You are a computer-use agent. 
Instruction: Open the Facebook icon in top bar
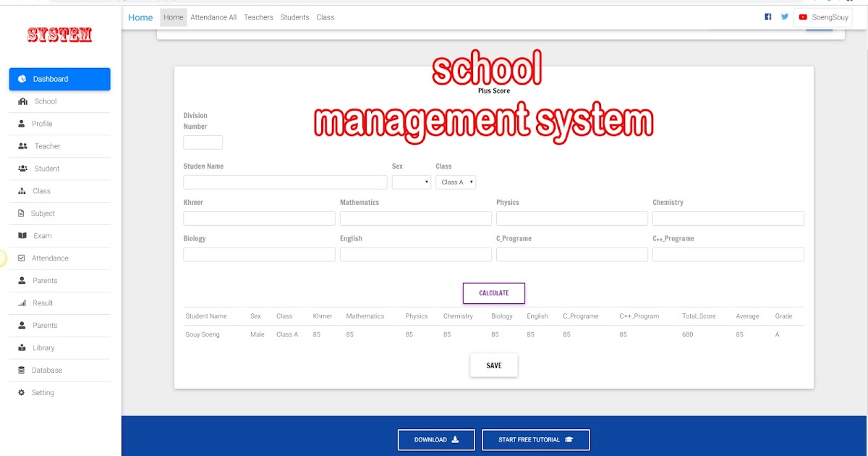pyautogui.click(x=768, y=17)
